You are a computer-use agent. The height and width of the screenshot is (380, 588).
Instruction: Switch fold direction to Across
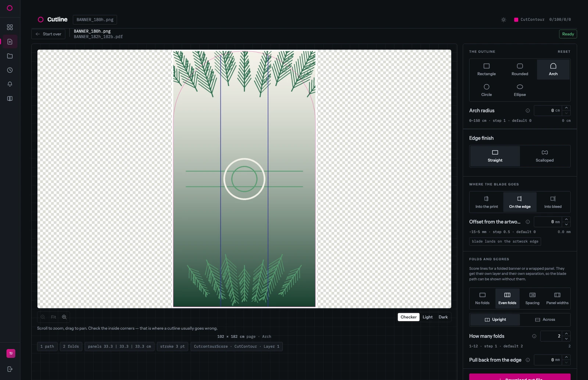click(x=545, y=320)
